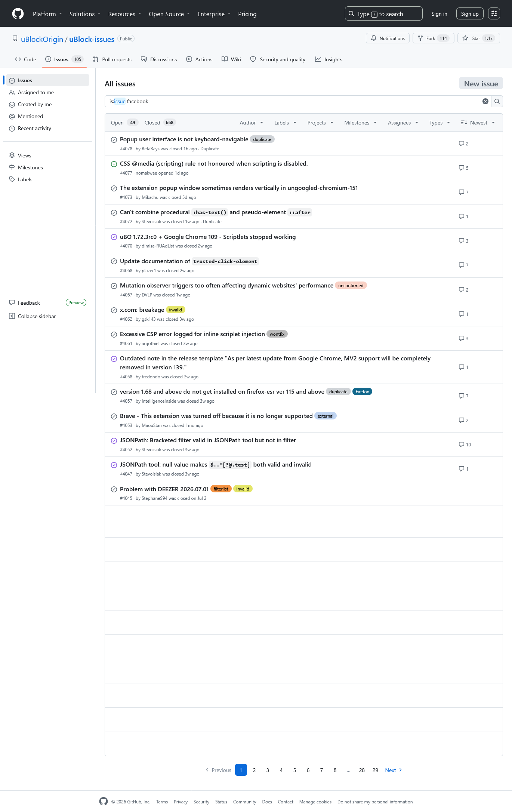This screenshot has height=812, width=512.
Task: Open the Milestones filter dropdown
Action: point(361,123)
